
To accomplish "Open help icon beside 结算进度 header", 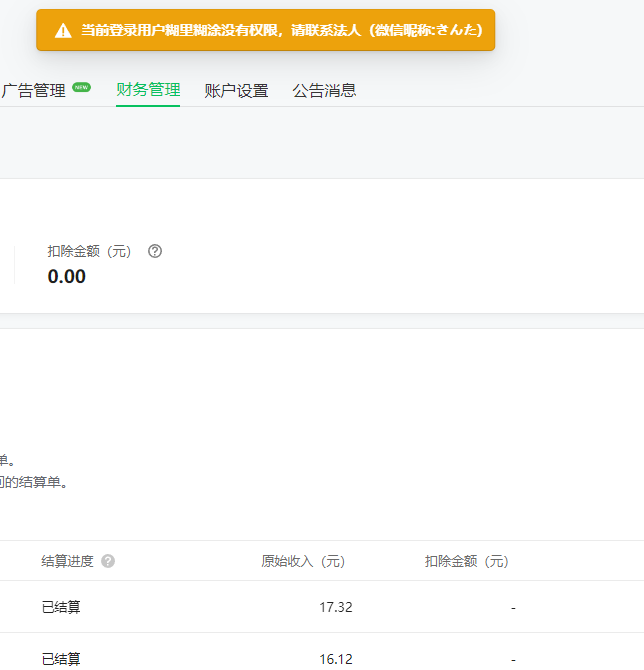I will [108, 561].
